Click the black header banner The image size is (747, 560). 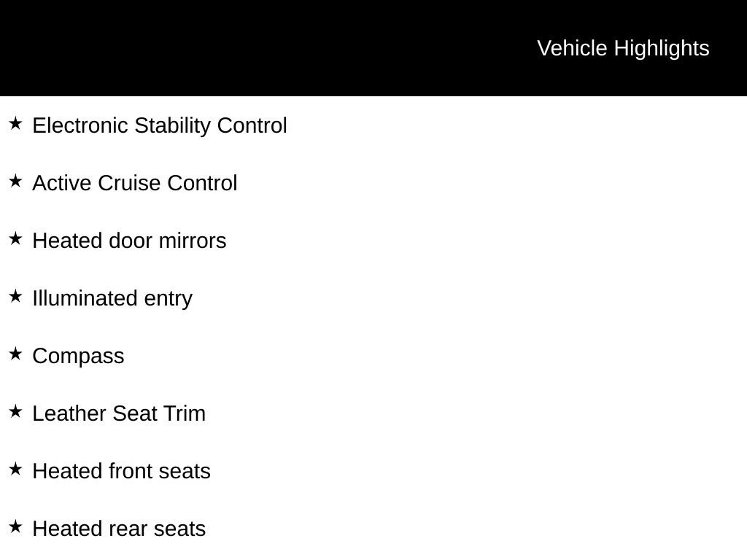373,48
